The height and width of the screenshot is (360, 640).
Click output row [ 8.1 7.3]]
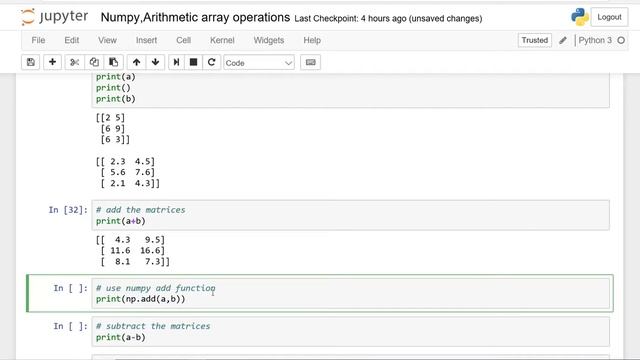[x=135, y=262]
